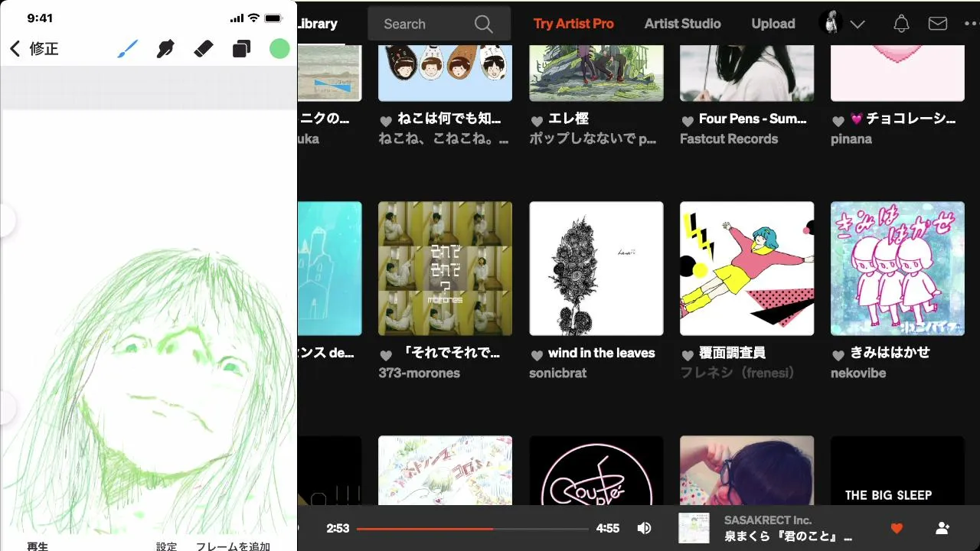Toggle like on ねこは何でも知... track
Image resolution: width=980 pixels, height=551 pixels.
click(386, 121)
